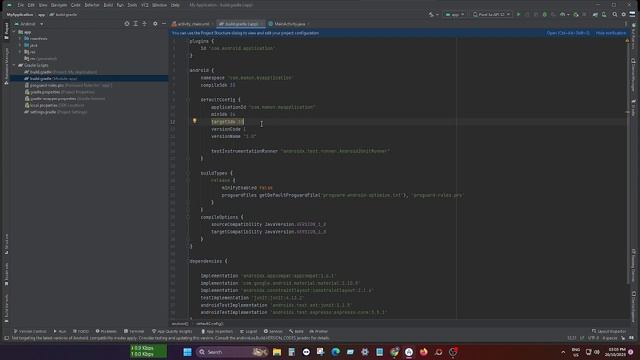
Task: Expand the res folder
Action: (20, 52)
